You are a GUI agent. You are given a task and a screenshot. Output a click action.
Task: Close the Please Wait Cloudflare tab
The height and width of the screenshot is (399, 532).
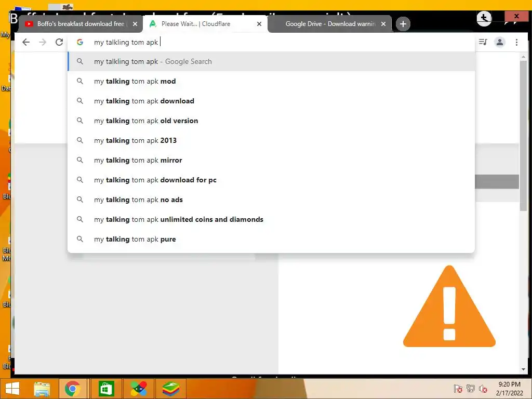click(x=259, y=24)
